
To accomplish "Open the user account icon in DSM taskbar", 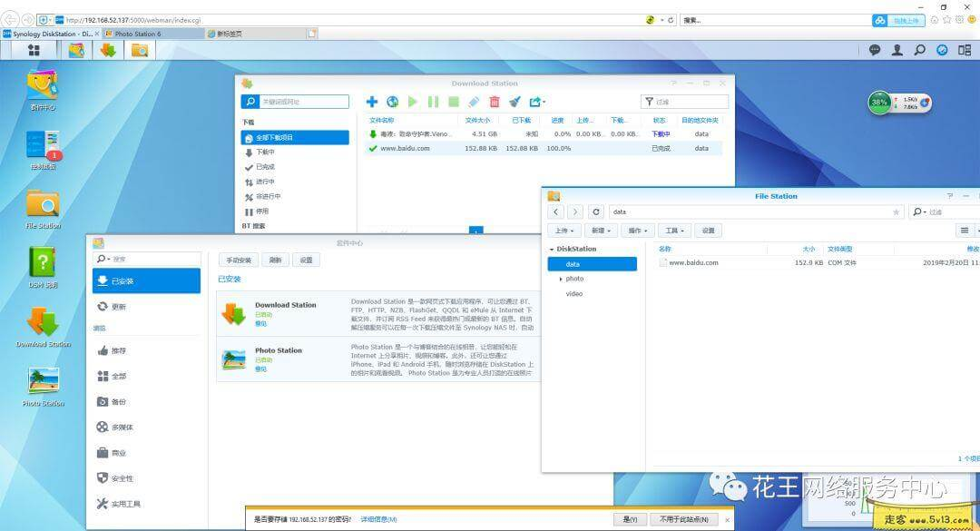I will click(x=897, y=50).
